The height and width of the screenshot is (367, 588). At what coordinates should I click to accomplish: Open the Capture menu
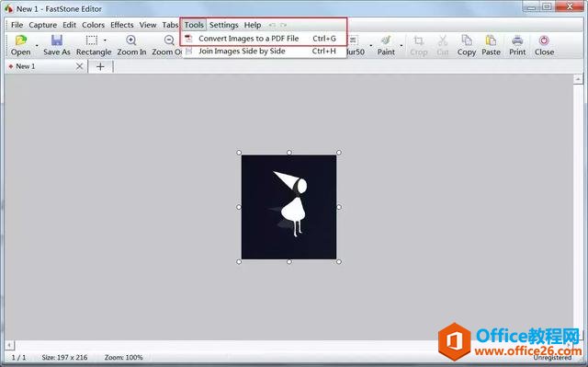[x=43, y=25]
